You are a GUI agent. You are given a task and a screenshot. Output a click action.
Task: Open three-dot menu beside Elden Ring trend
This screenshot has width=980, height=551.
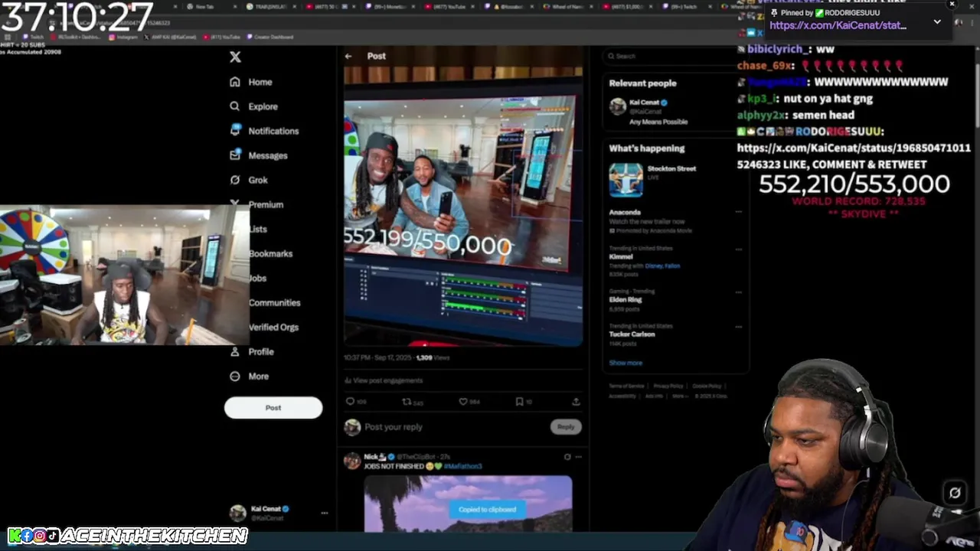pyautogui.click(x=739, y=292)
